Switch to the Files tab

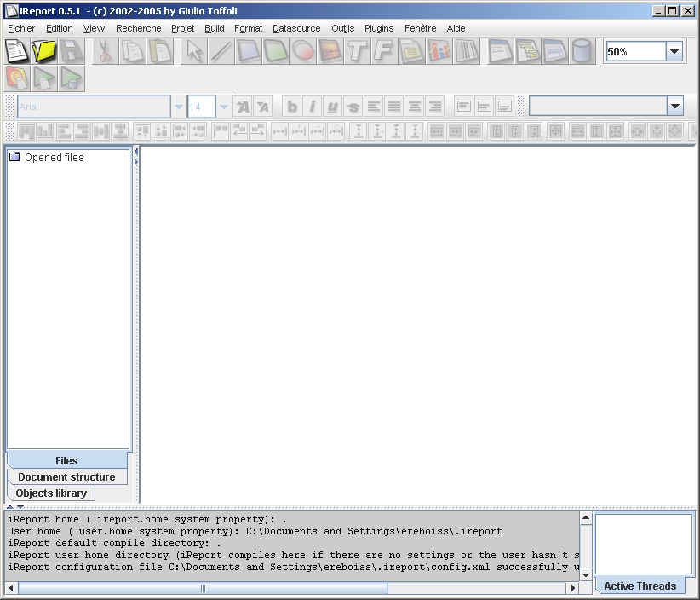[66, 460]
